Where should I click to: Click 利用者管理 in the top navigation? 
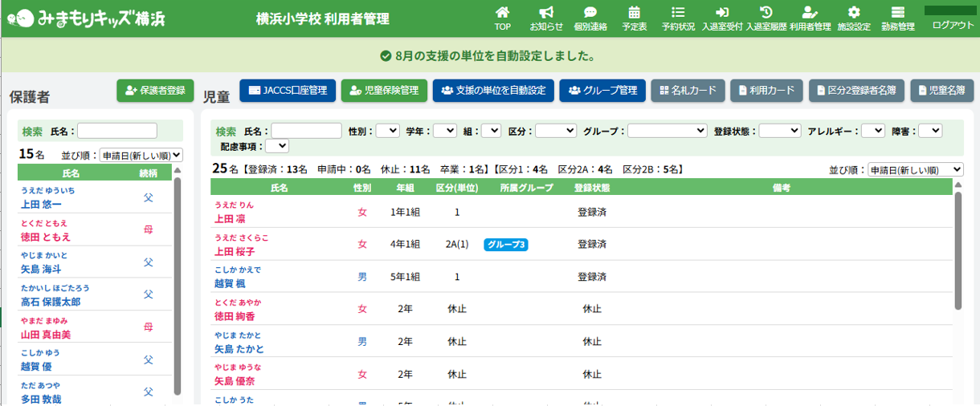pos(810,18)
